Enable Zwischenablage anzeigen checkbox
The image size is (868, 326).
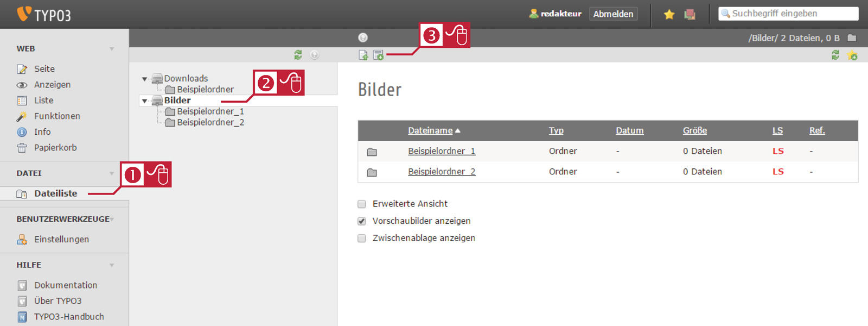click(x=362, y=238)
